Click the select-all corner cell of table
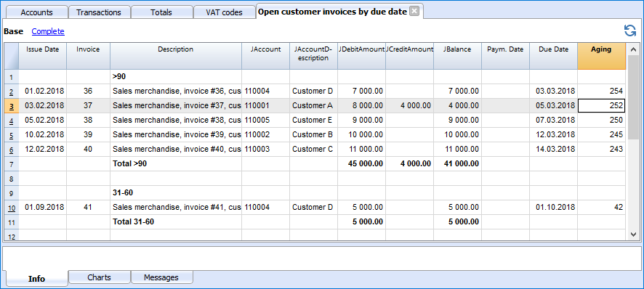Viewport: 644px width, 289px height. pyautogui.click(x=11, y=55)
